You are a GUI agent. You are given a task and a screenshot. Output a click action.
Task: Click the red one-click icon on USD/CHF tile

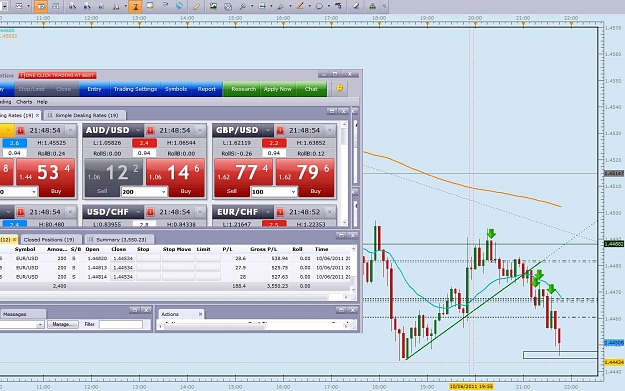click(x=150, y=212)
